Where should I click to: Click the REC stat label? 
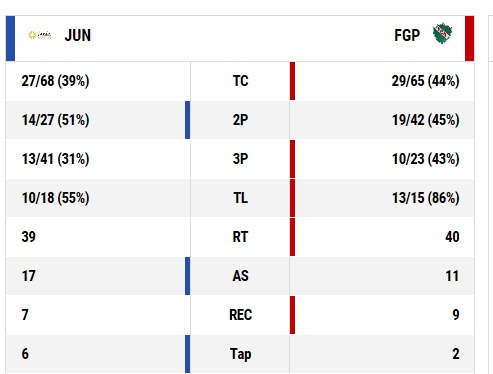pos(240,315)
